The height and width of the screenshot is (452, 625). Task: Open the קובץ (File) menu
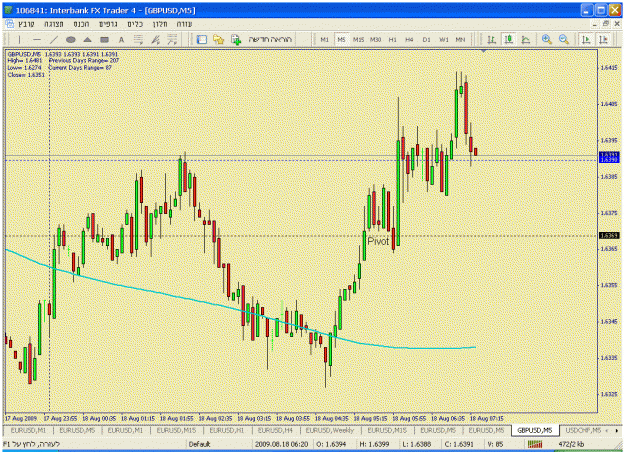point(26,24)
